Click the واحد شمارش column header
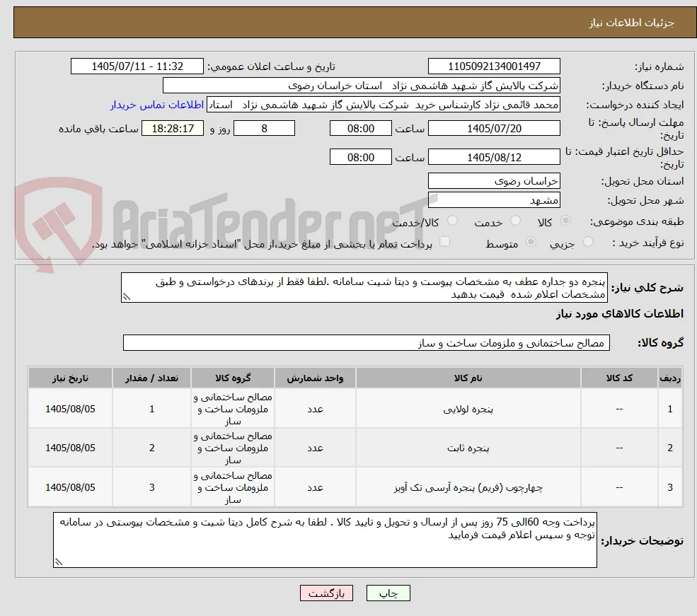Image resolution: width=697 pixels, height=616 pixels. click(x=315, y=378)
